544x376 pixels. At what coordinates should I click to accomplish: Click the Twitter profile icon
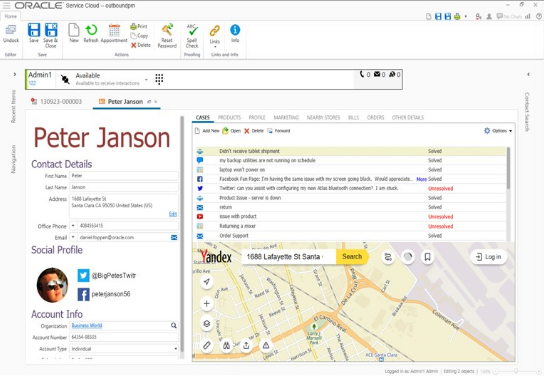click(x=83, y=275)
